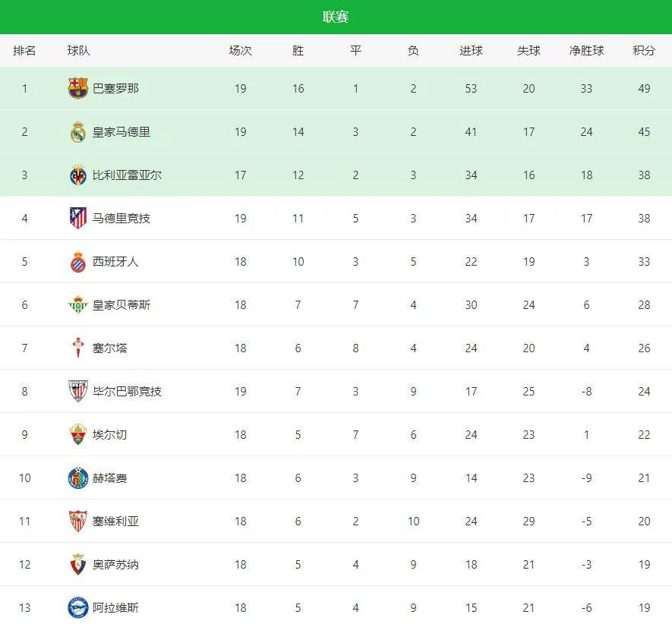
Task: Sort by the 净胜球 column header
Action: click(x=586, y=51)
